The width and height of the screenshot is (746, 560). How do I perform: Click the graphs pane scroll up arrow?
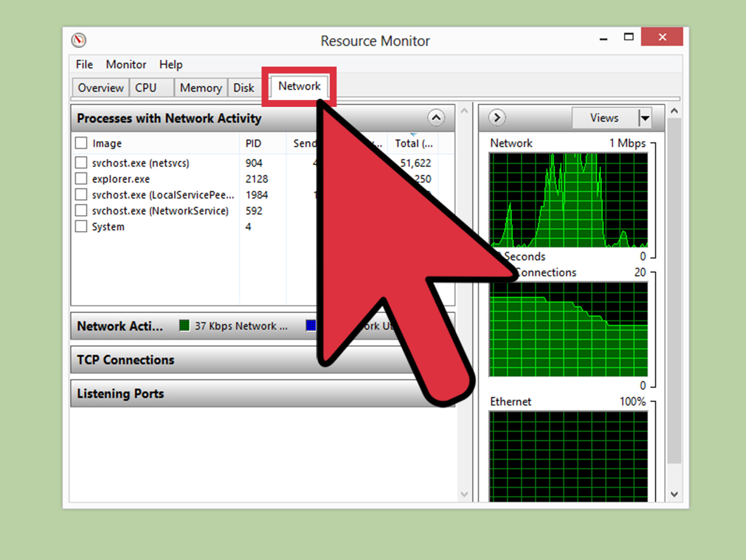coord(674,111)
